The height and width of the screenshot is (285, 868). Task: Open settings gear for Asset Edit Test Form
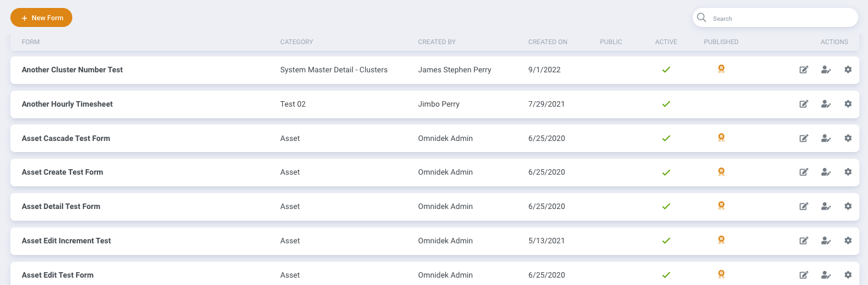pyautogui.click(x=848, y=275)
